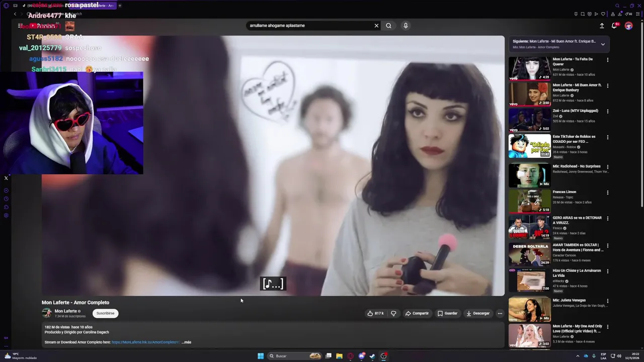Click the search magnifier button

tap(388, 26)
